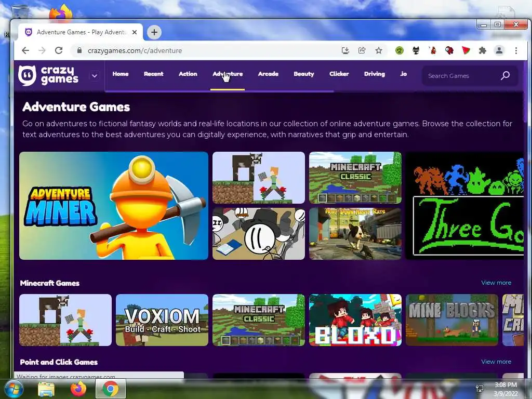Open Minecraft Classic in the featured grid

coord(355,178)
